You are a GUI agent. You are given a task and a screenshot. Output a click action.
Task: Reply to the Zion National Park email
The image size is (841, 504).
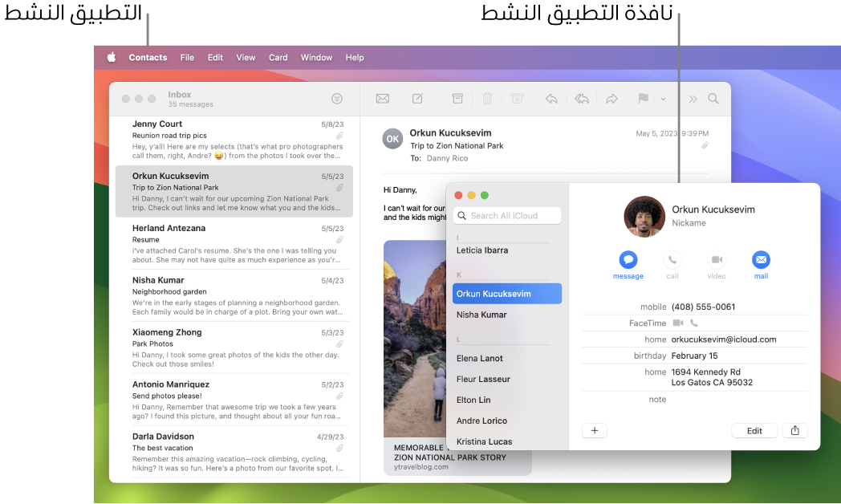coord(551,98)
